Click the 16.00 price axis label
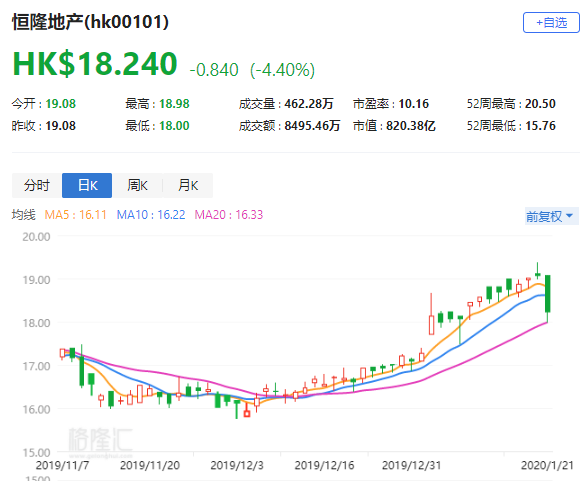Viewport: 580px width, 481px height. point(36,410)
